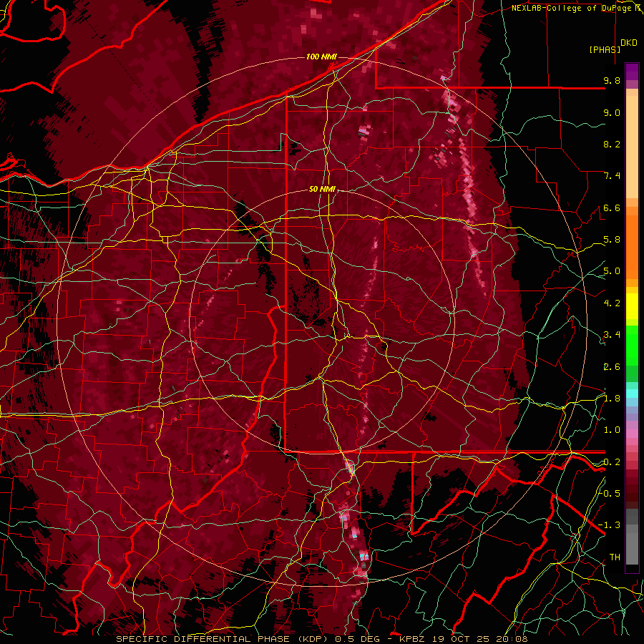
Task: Click the 1.0 value on the color scale
Action: coord(612,430)
